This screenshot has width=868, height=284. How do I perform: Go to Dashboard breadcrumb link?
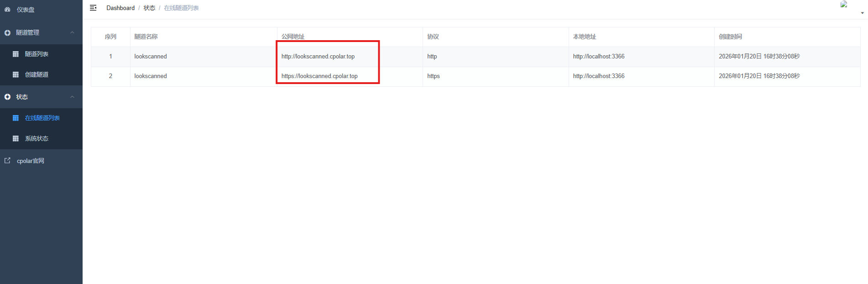[x=120, y=8]
